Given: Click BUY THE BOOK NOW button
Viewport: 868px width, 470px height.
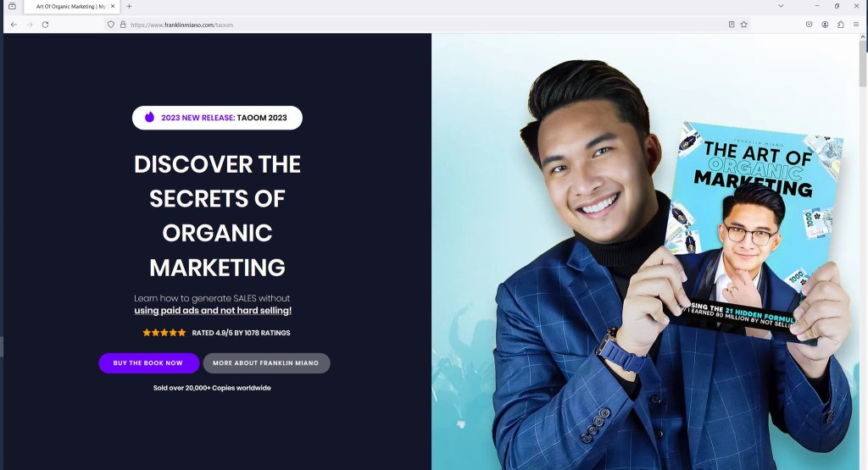Looking at the screenshot, I should click(149, 363).
